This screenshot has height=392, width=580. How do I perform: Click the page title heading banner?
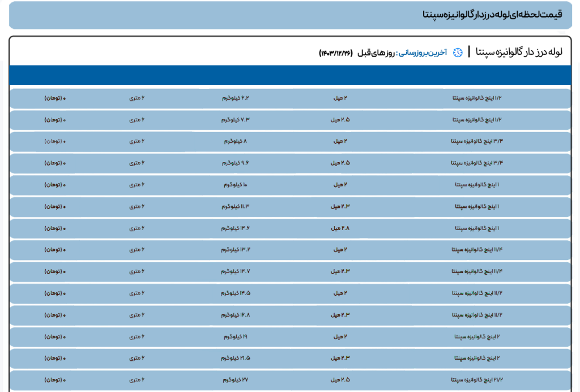[x=290, y=15]
